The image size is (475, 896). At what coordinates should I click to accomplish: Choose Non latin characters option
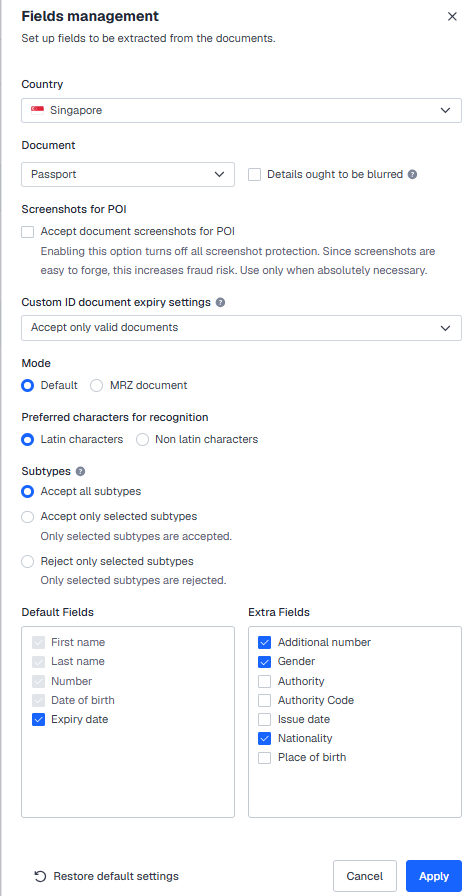[142, 439]
